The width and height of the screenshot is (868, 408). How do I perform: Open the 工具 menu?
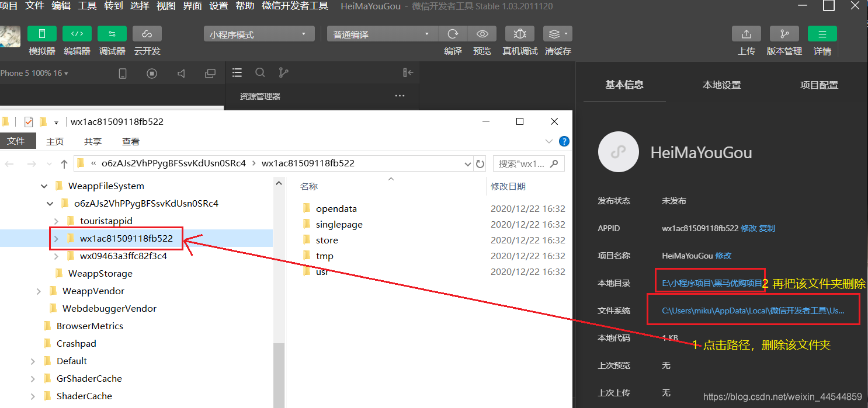pyautogui.click(x=87, y=6)
